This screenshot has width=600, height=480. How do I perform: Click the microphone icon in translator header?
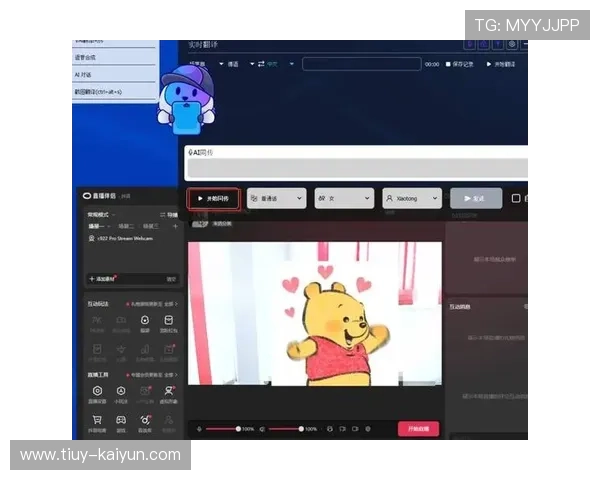[x=470, y=44]
